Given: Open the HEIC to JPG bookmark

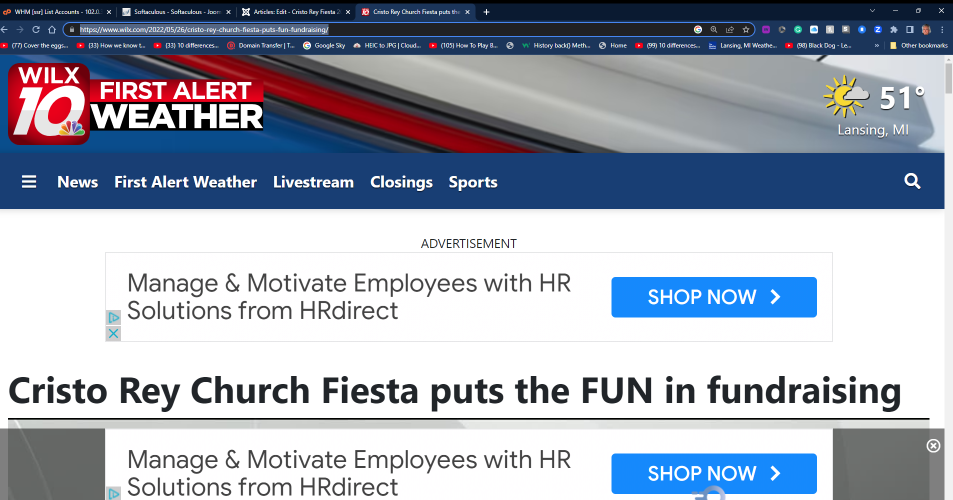Looking at the screenshot, I should click(x=387, y=46).
